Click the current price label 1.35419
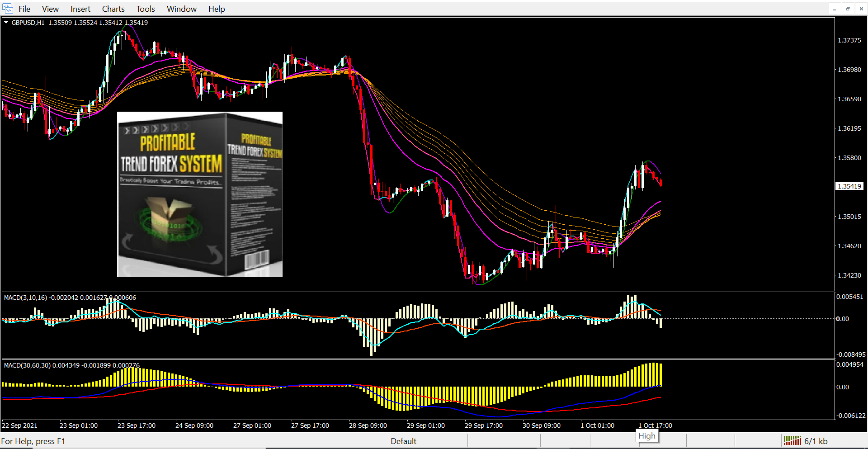 849,186
